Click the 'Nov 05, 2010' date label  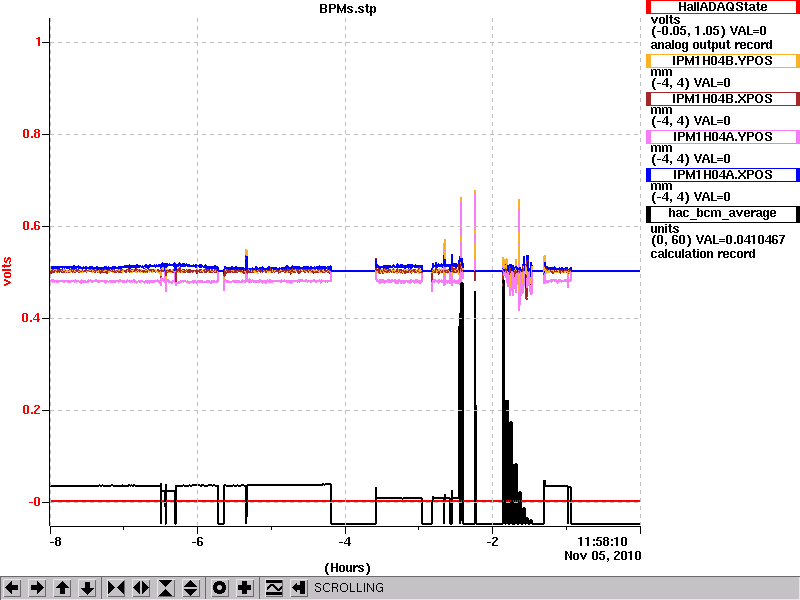coord(603,556)
